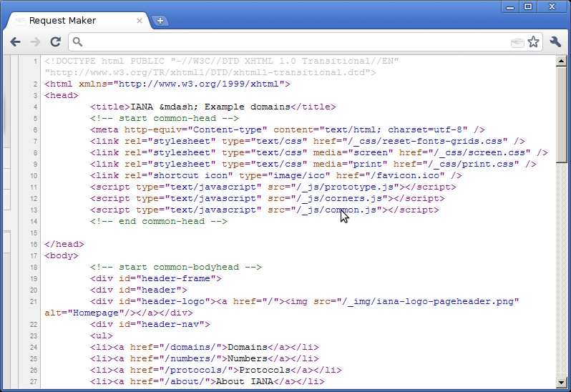Click the meta Content-type line

[288, 129]
